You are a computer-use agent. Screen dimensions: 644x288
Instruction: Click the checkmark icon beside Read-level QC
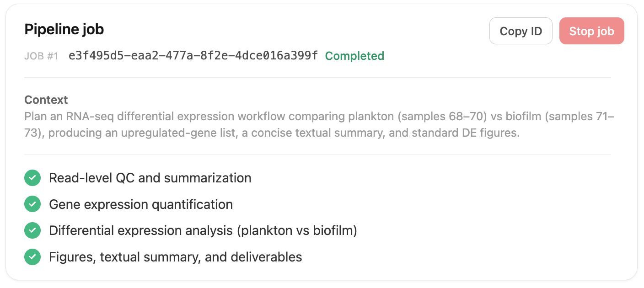point(32,178)
